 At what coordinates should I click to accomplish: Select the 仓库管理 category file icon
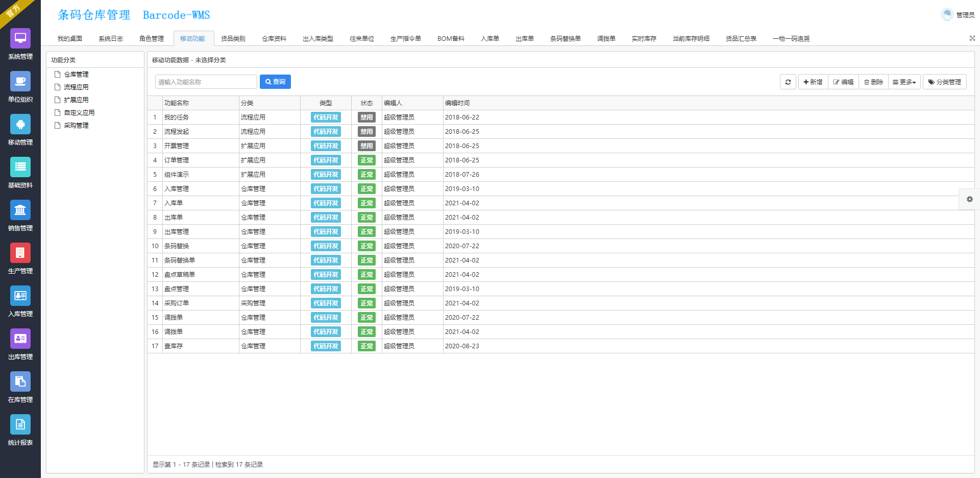[x=58, y=74]
